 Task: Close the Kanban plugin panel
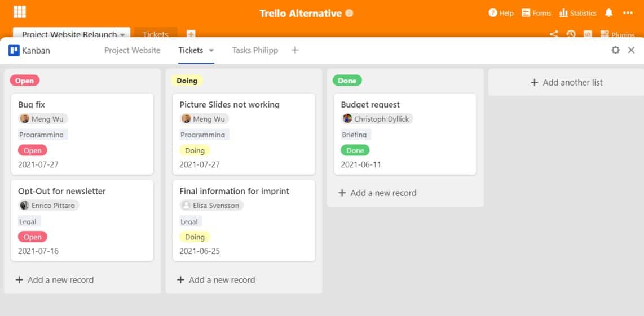[x=631, y=50]
